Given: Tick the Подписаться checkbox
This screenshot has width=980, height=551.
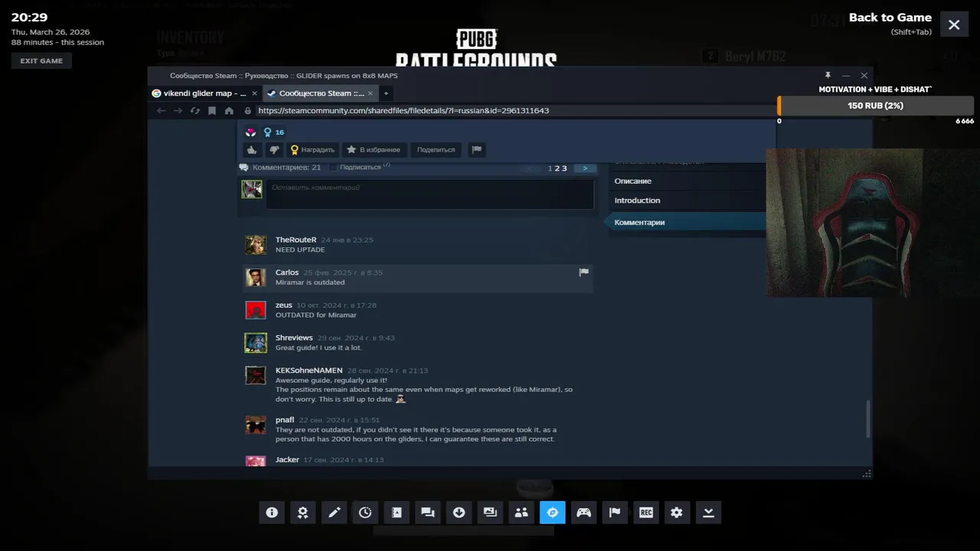Looking at the screenshot, I should 333,167.
